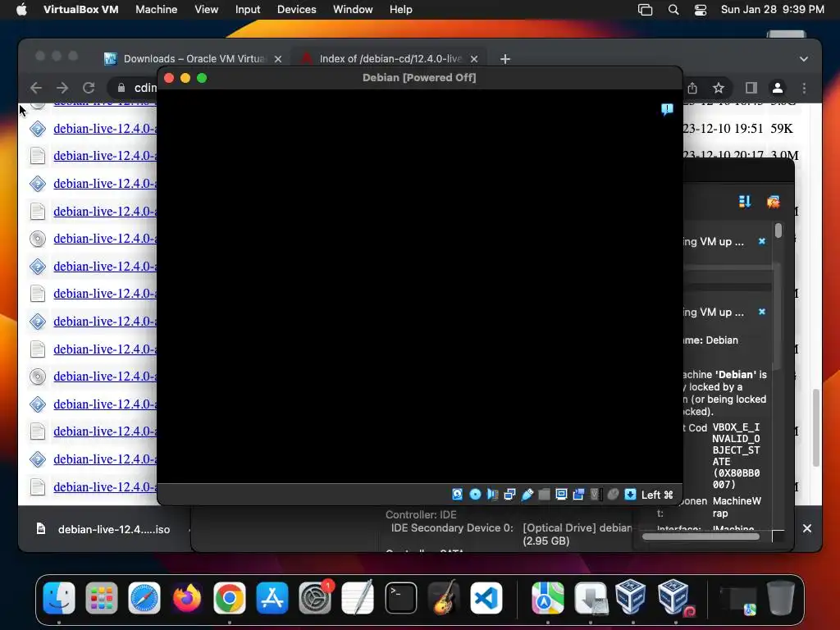The height and width of the screenshot is (630, 840).
Task: Click the notification panel horizontal scrollbar
Action: pos(701,536)
